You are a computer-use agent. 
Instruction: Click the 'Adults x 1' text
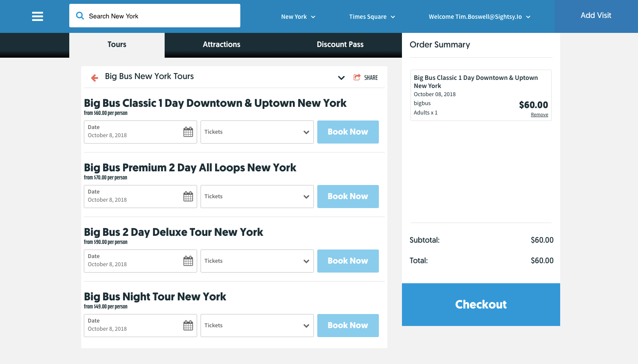(x=425, y=113)
